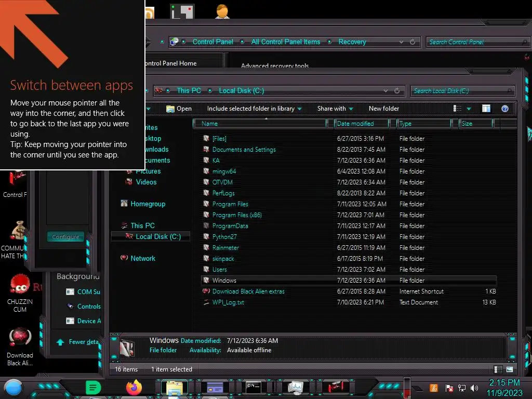Select the Python27 folder row
The width and height of the screenshot is (532, 399).
(x=349, y=236)
